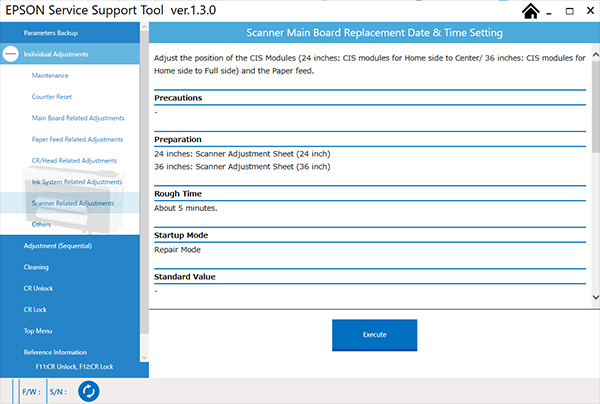Click the 'Repair Mode' text
The image size is (600, 404).
[x=177, y=250]
